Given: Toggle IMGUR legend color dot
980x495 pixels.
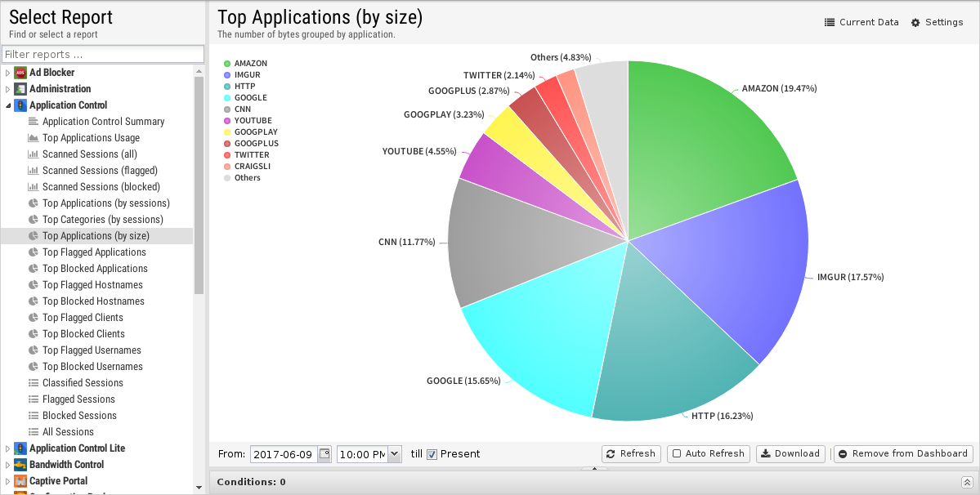Looking at the screenshot, I should point(227,75).
